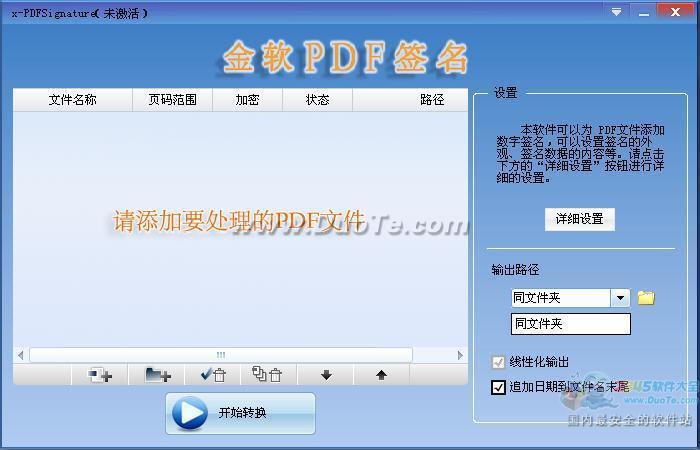Click the 加密 column header
The image size is (700, 450).
coord(247,100)
